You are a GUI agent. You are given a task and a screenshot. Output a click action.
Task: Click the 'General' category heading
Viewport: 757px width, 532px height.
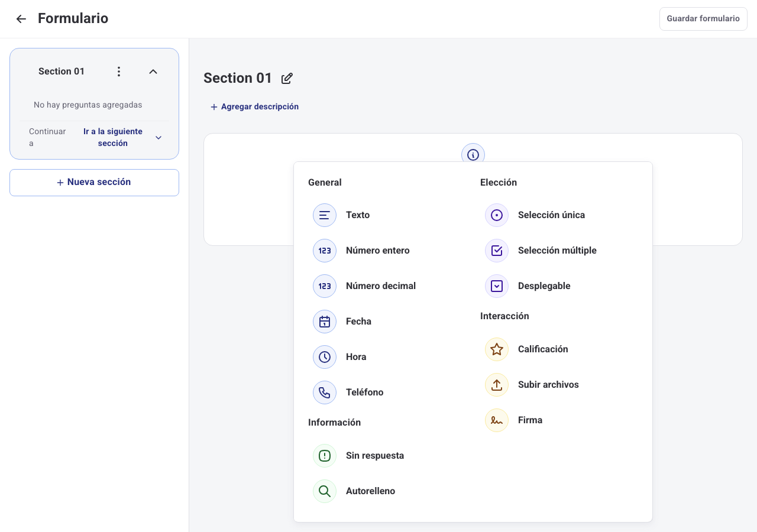coord(325,183)
